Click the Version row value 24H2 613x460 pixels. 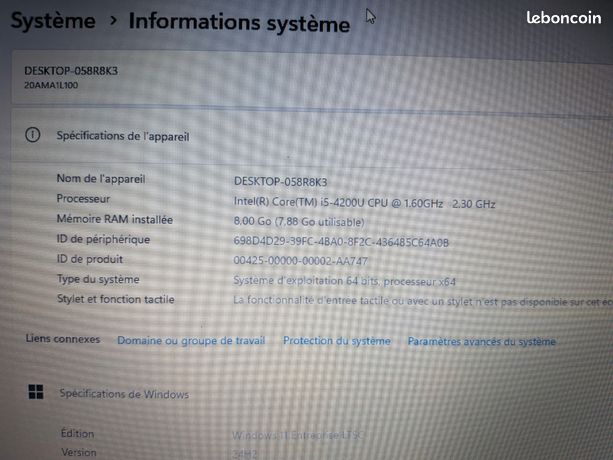point(245,454)
